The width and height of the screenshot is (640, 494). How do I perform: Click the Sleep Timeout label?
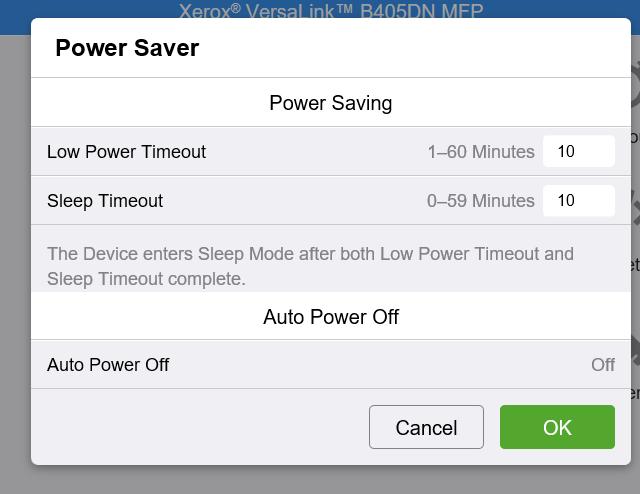tap(105, 201)
